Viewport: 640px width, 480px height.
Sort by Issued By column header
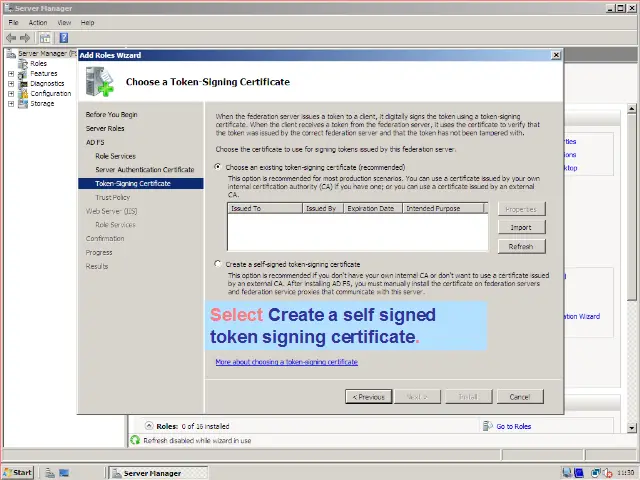click(323, 208)
